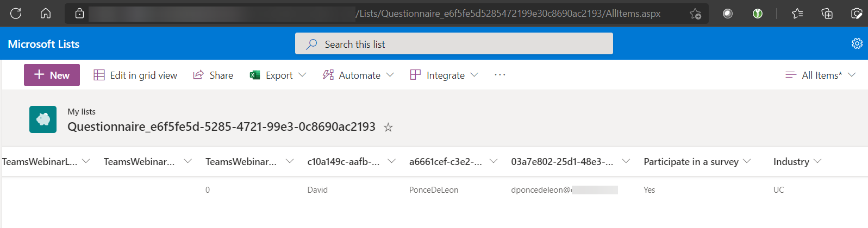The width and height of the screenshot is (868, 228).
Task: Go to browser home page icon
Action: coord(46,13)
